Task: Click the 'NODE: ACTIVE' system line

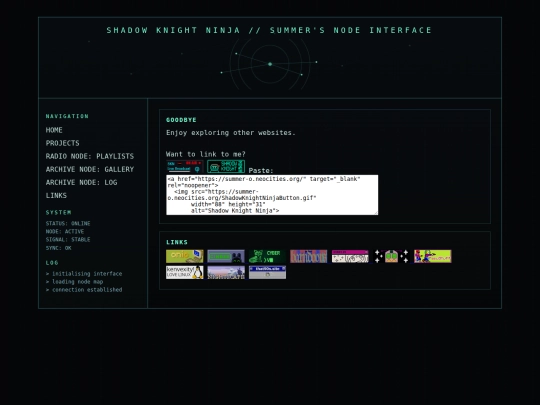Action: pyautogui.click(x=65, y=231)
